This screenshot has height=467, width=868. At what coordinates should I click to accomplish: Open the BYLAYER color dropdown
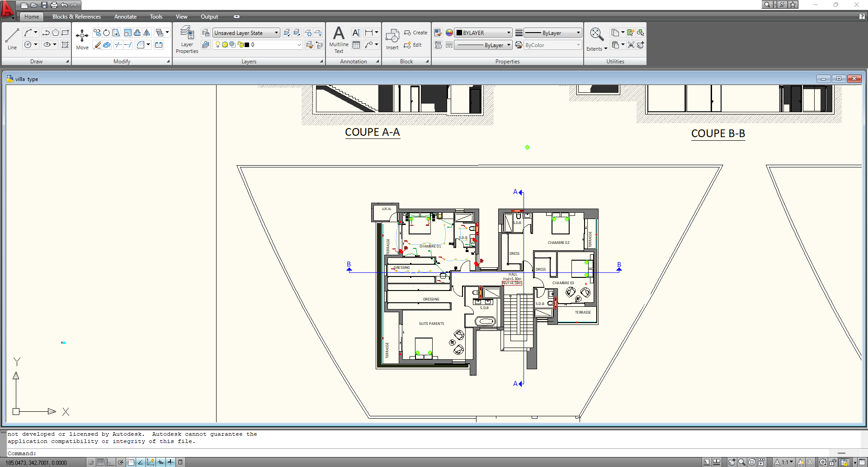pyautogui.click(x=484, y=33)
